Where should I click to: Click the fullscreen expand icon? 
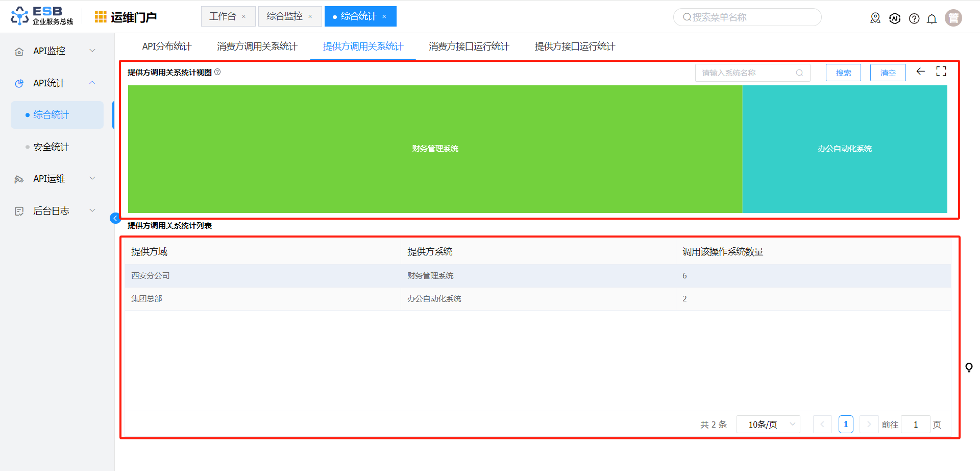point(941,72)
